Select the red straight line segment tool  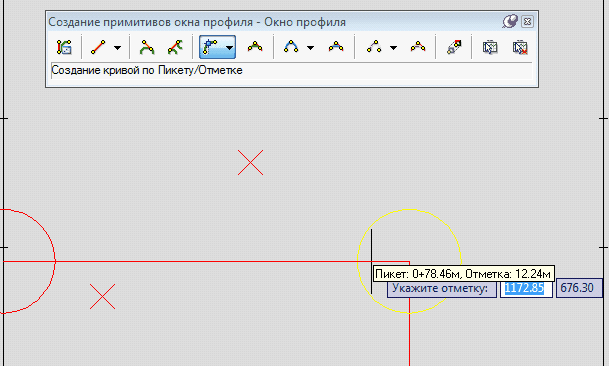[x=98, y=47]
